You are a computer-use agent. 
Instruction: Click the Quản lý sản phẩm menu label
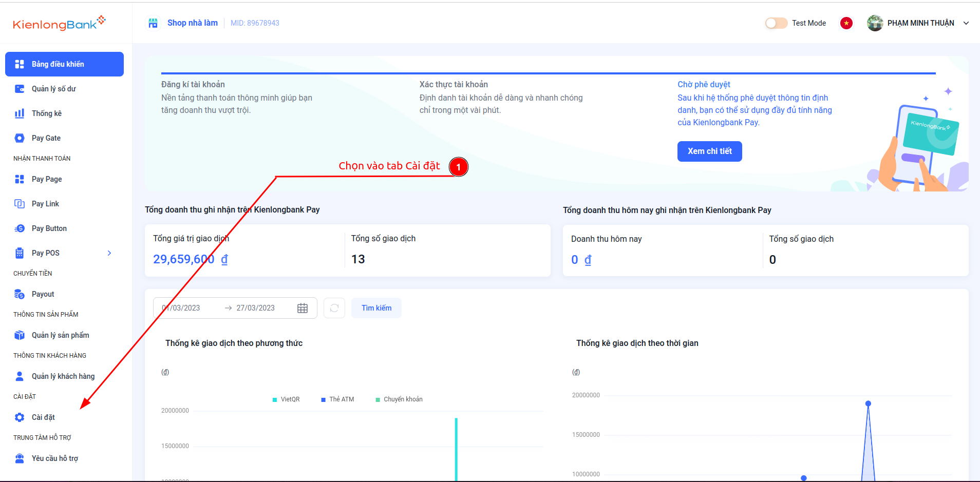coord(61,335)
